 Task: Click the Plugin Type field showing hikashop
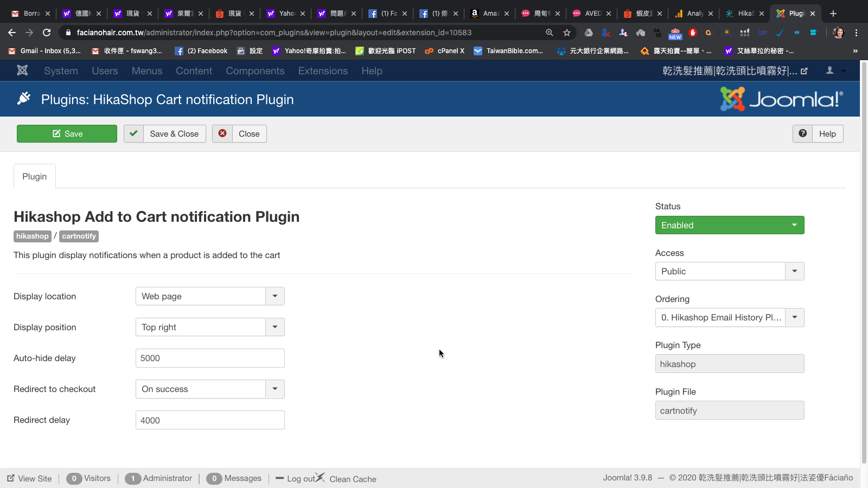[x=730, y=364]
